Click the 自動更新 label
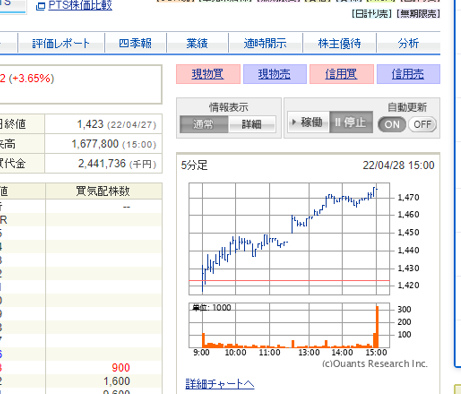 [x=407, y=107]
